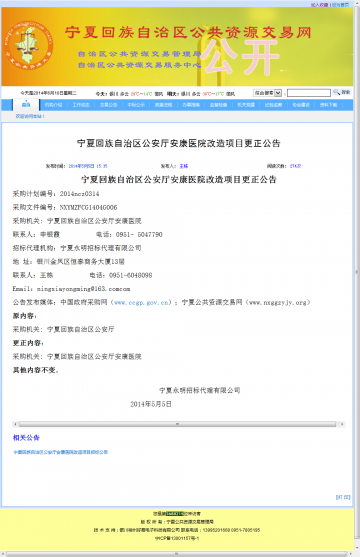This screenshot has height=557, width=360.
Task: Click the 设为首页 link at top right
Action: click(340, 5)
